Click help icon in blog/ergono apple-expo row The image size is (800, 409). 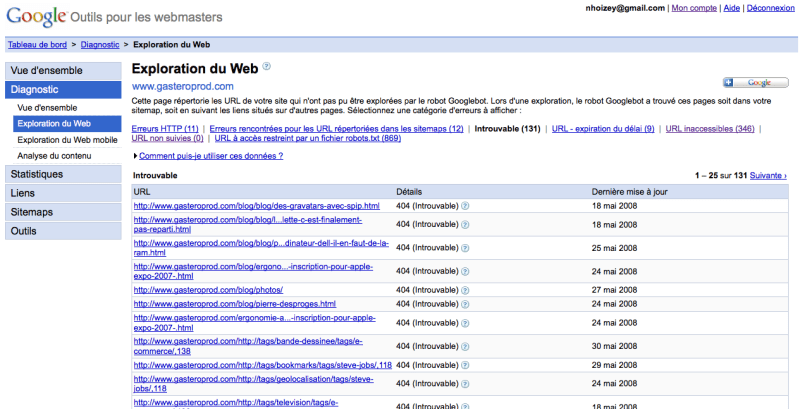tap(465, 271)
